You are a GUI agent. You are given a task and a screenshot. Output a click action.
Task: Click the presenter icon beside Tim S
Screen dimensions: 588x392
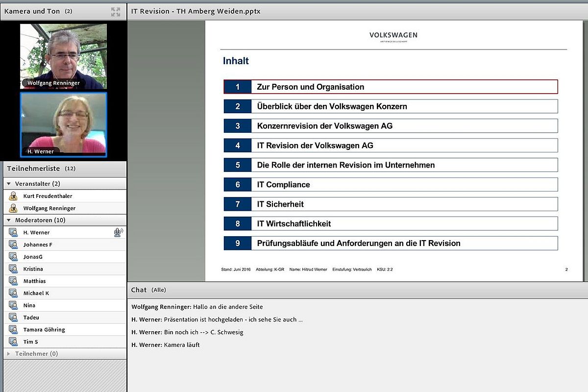pyautogui.click(x=13, y=342)
